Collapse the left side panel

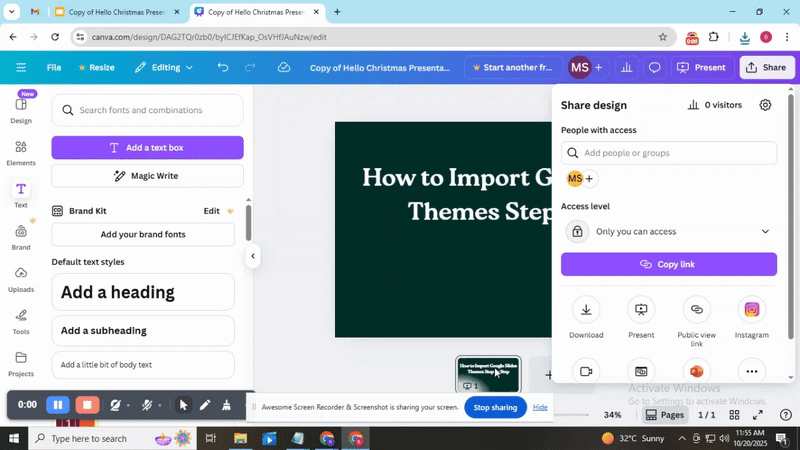coord(253,256)
